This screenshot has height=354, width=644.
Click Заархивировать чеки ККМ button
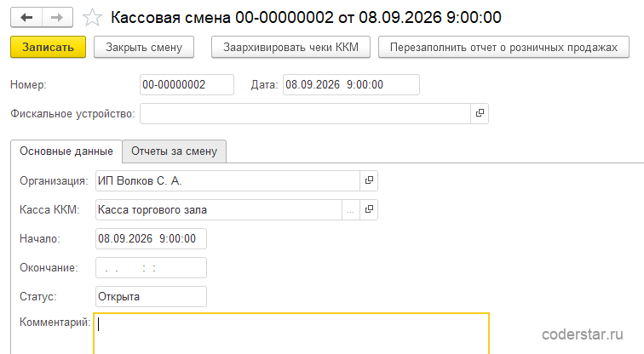290,47
